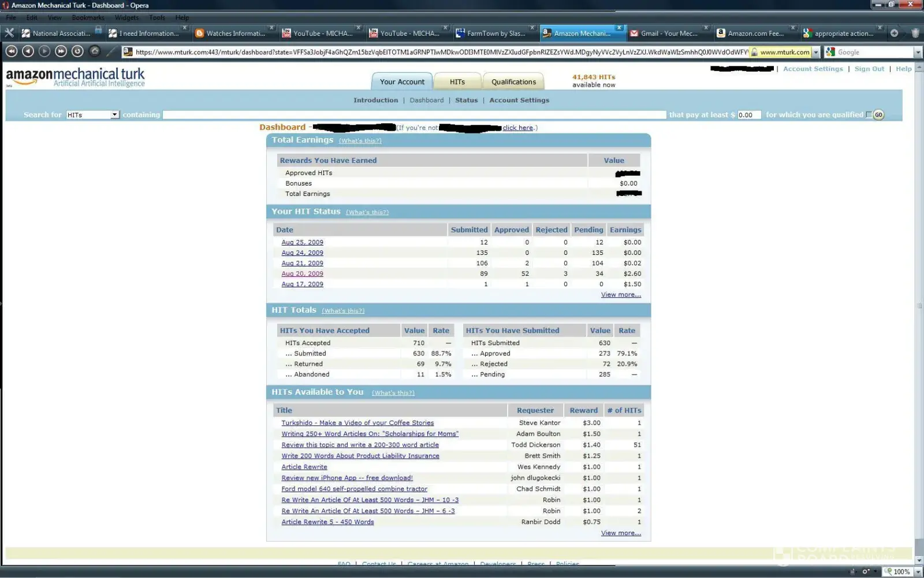Open the zoom level 100% dropdown

click(x=917, y=572)
